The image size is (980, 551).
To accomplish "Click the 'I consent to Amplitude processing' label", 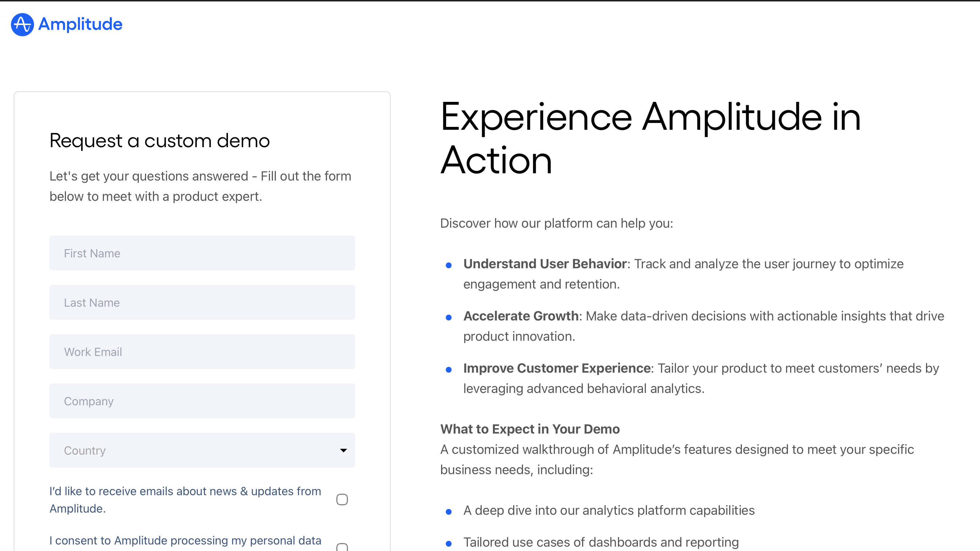I will (185, 540).
